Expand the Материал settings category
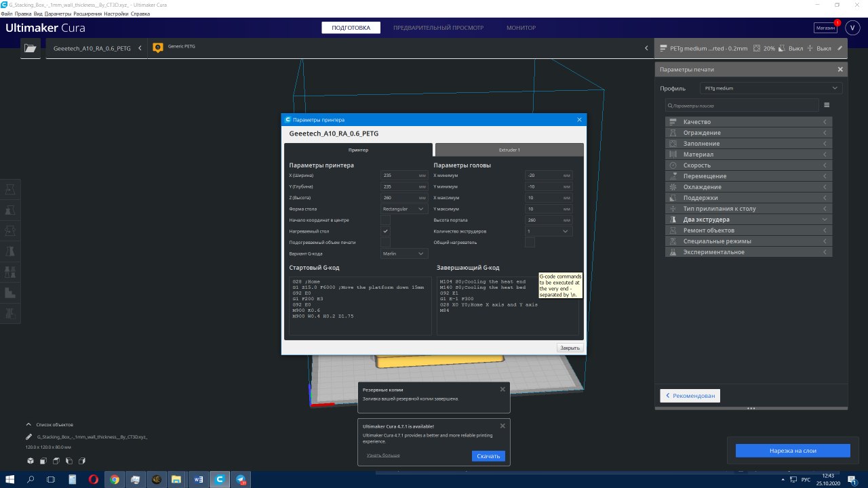This screenshot has height=488, width=868. 748,155
